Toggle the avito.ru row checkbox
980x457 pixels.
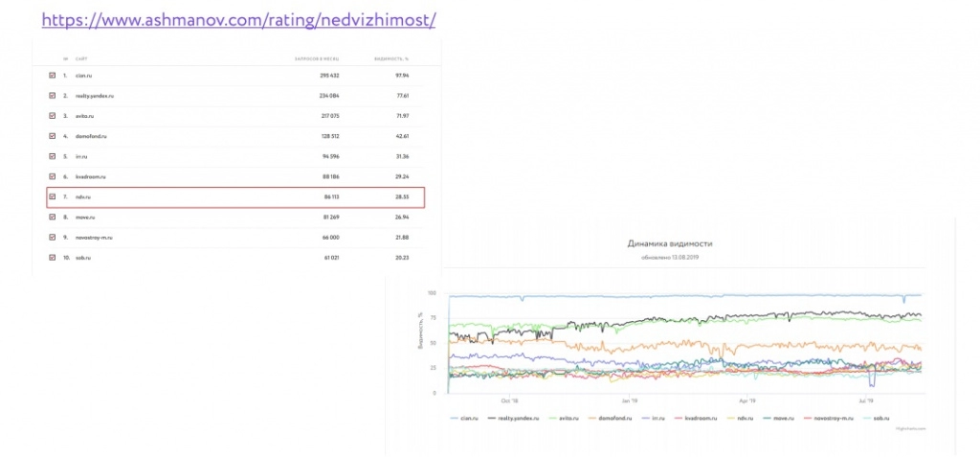53,116
